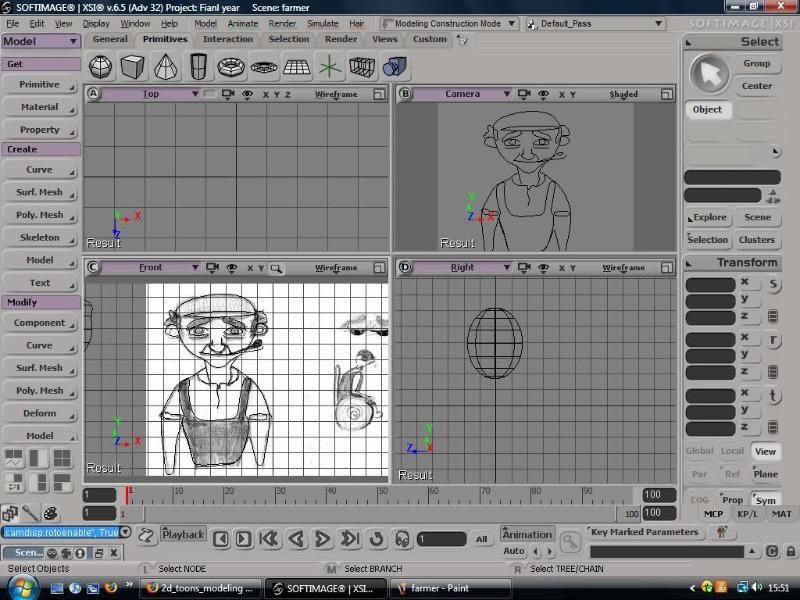Open the Render menu in menu bar
800x600 pixels.
pos(282,23)
